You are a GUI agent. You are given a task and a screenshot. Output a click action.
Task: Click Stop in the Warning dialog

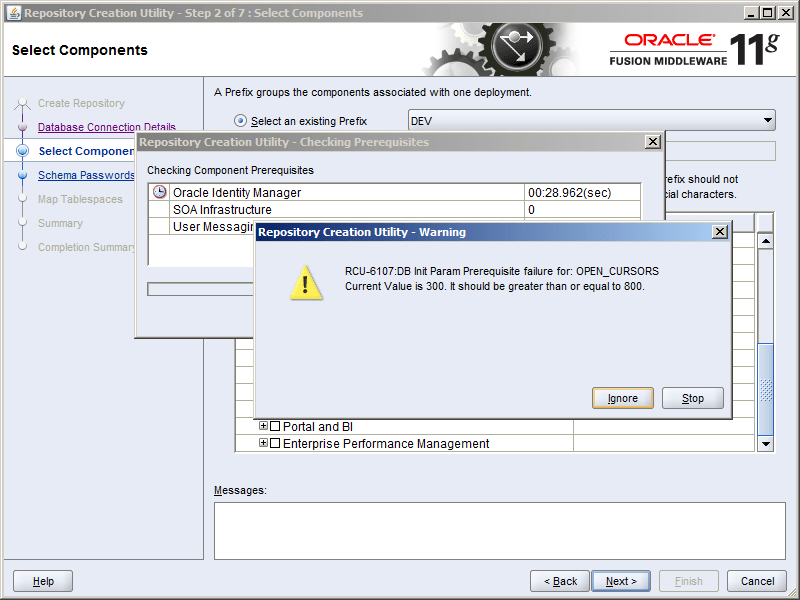pyautogui.click(x=692, y=398)
